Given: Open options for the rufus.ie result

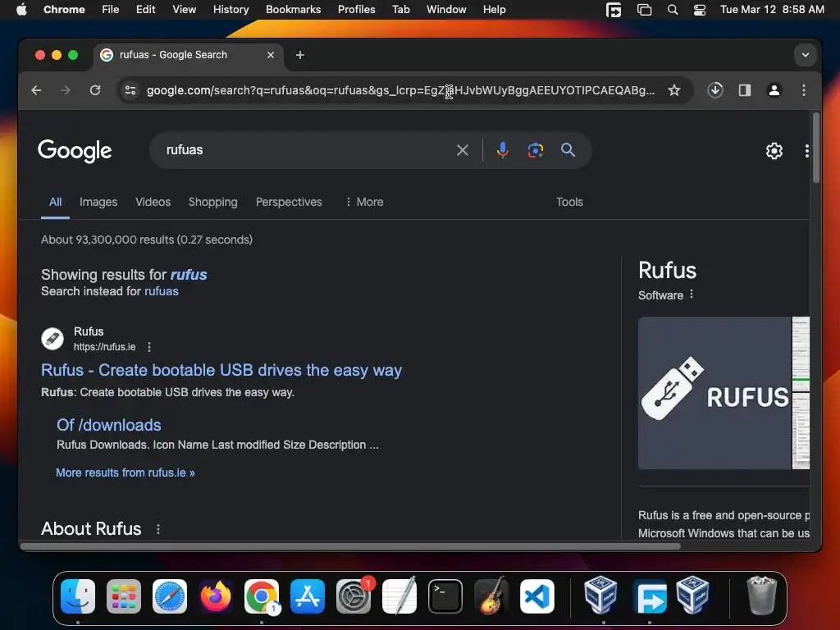Looking at the screenshot, I should (149, 347).
